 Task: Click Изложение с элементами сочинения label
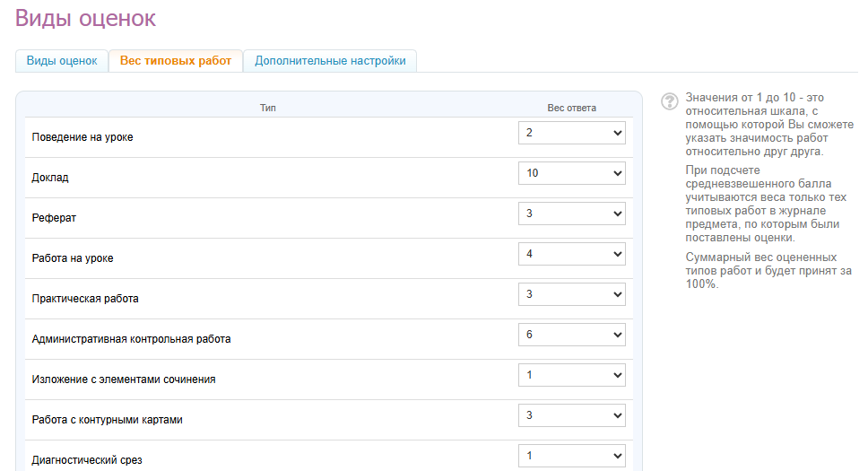tap(124, 379)
